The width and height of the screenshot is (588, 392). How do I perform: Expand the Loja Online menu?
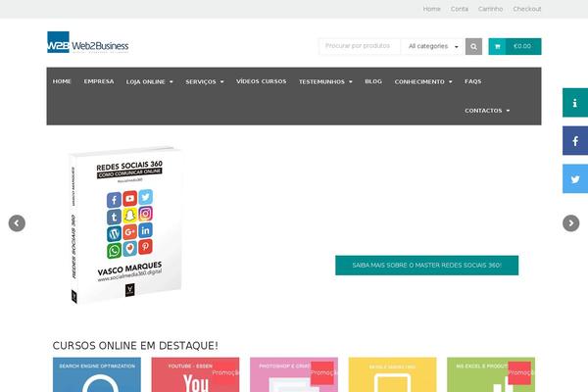(x=149, y=81)
